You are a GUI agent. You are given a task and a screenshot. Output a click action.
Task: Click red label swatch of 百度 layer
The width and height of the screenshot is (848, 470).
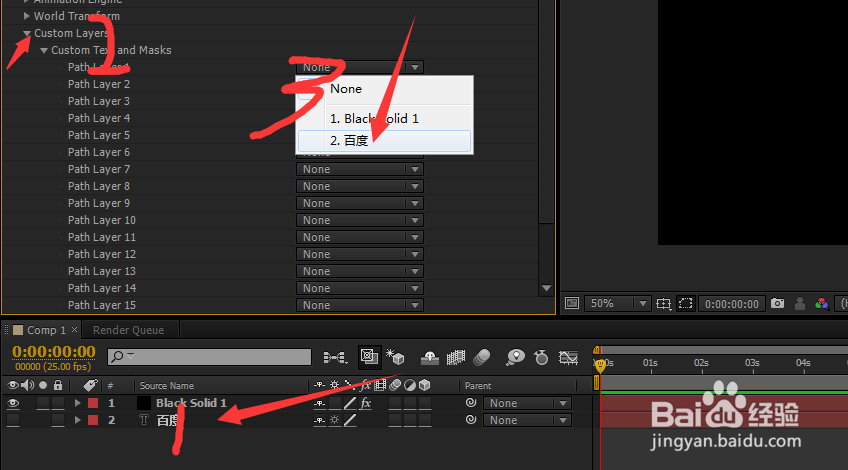[93, 420]
